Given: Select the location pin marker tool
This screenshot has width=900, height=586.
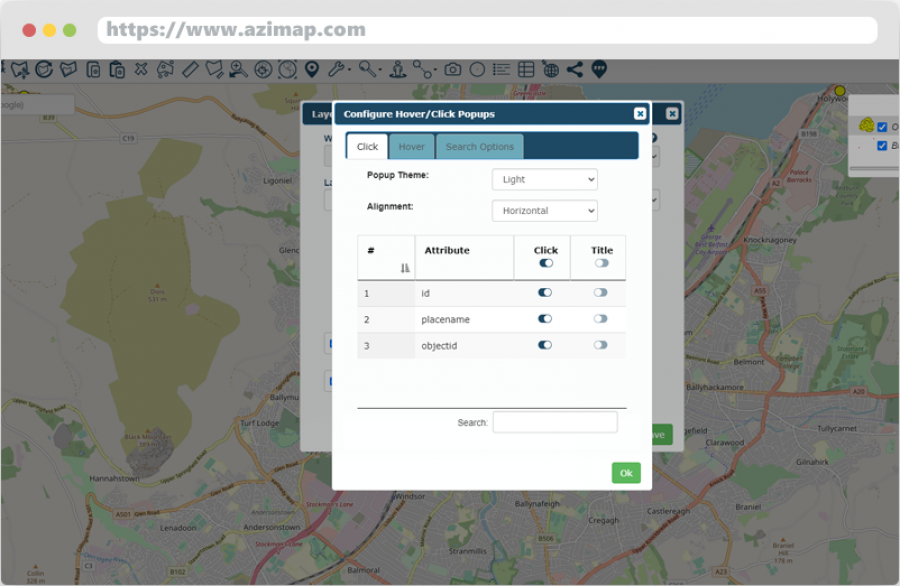Looking at the screenshot, I should (312, 70).
